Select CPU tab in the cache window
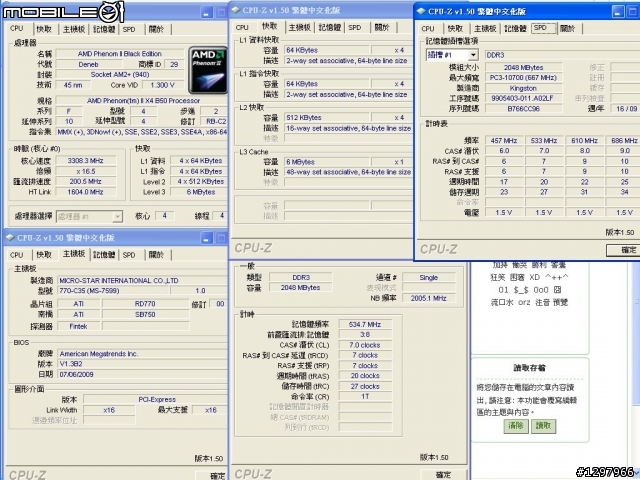 pos(242,27)
